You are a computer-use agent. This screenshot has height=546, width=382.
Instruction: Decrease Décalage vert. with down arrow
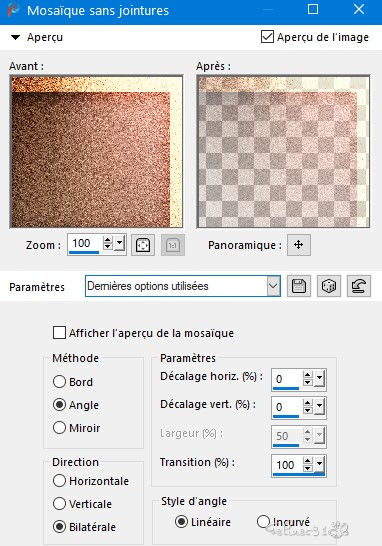click(x=307, y=411)
